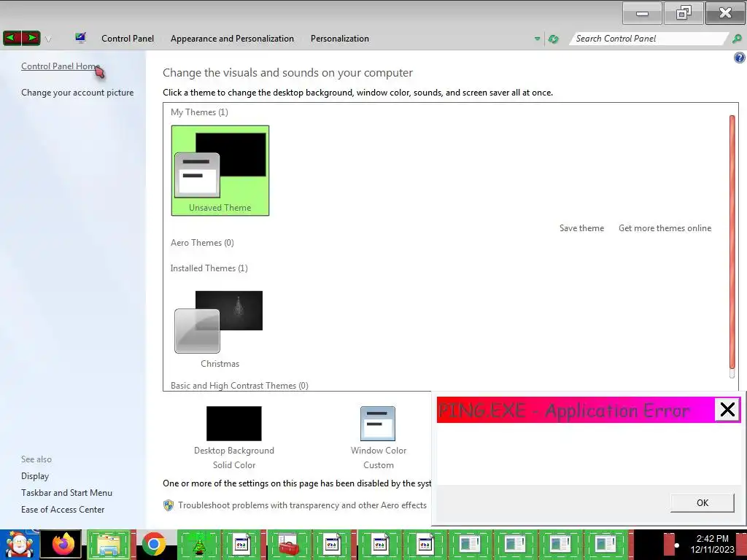Select the Unsaved Theme thumbnail

coord(220,171)
